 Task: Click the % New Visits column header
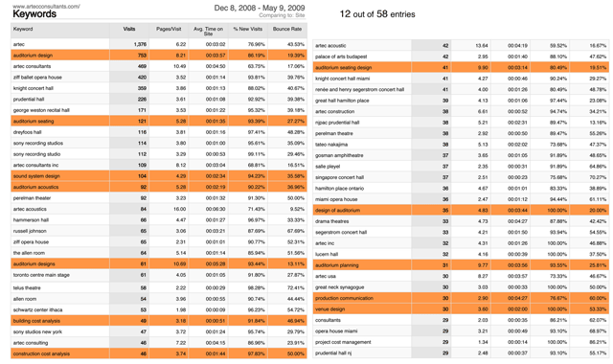[x=248, y=29]
